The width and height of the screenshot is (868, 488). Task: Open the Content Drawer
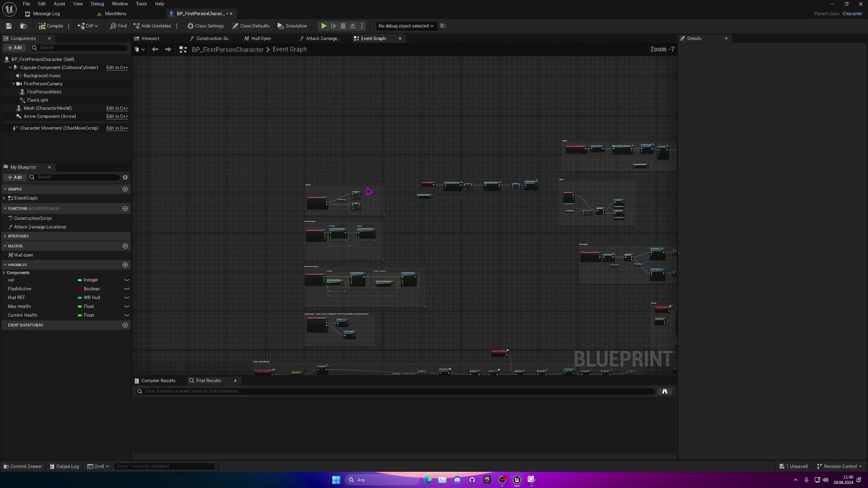[x=23, y=466]
